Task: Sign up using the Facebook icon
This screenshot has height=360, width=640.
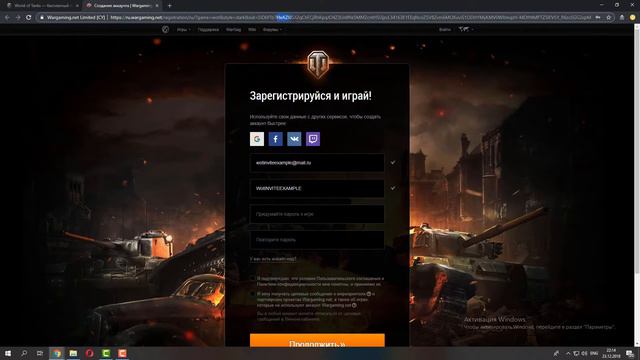Action: coord(276,139)
